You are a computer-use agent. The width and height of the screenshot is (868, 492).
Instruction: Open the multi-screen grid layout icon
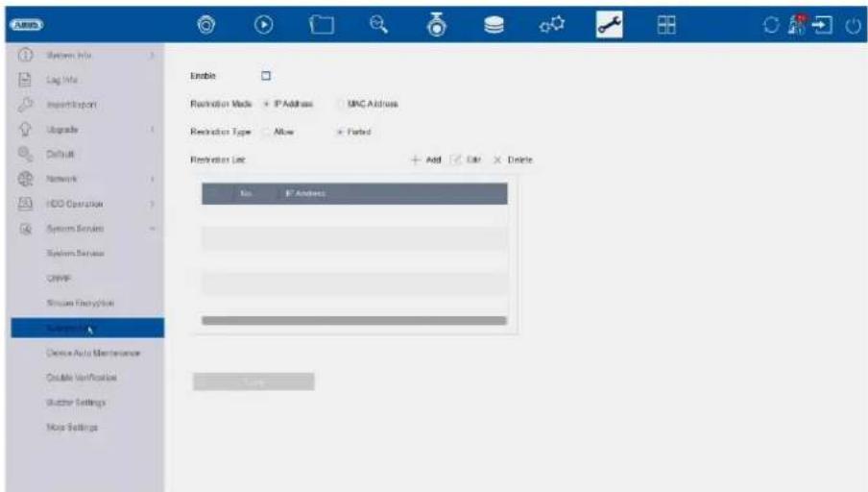[x=666, y=25]
